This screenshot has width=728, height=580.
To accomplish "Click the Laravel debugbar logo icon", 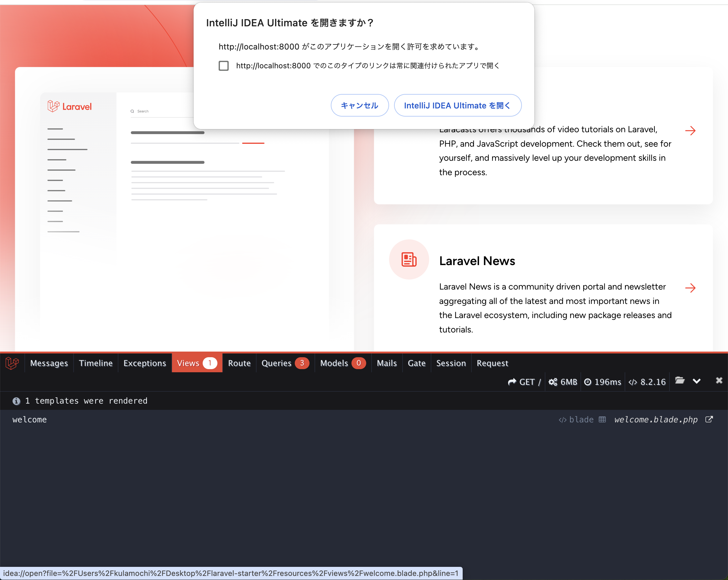I will click(x=12, y=363).
